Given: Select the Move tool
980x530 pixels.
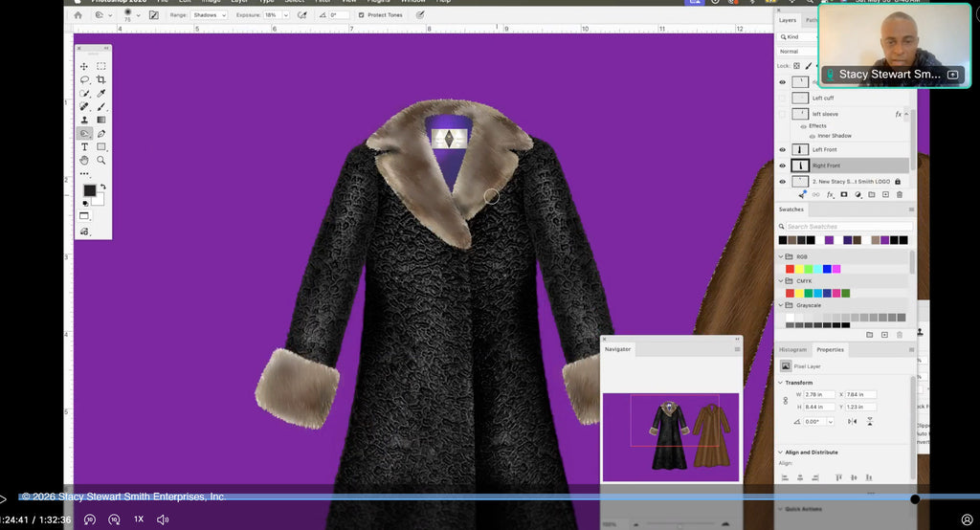Looking at the screenshot, I should coord(84,66).
